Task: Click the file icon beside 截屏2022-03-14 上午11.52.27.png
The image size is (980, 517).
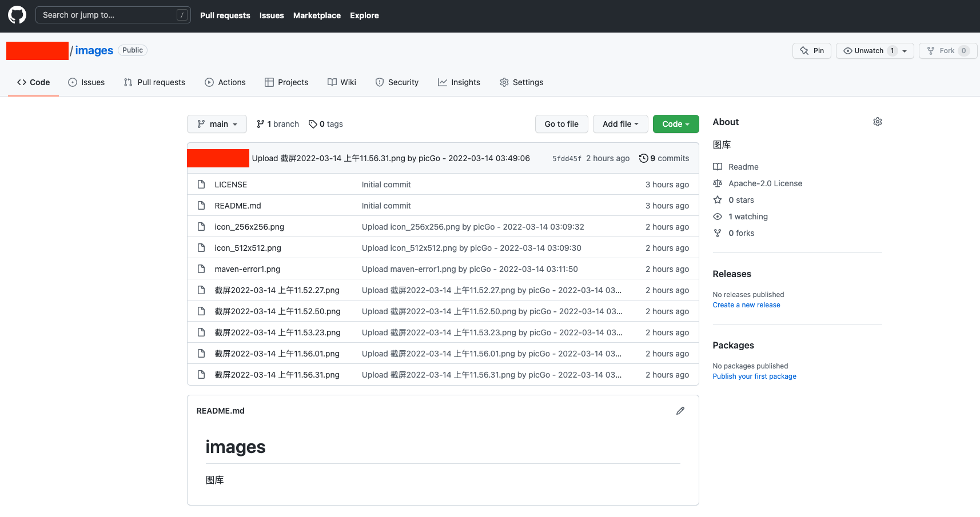Action: (201, 290)
